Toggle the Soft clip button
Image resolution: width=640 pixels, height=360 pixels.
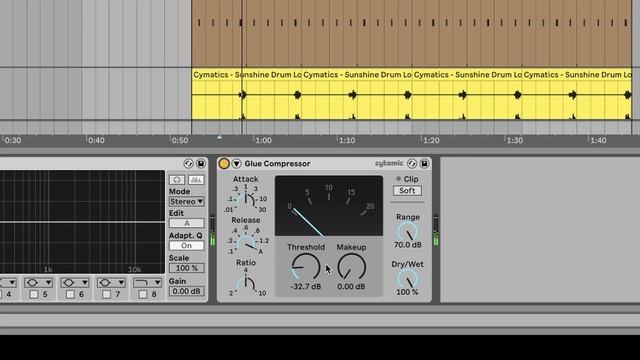(x=407, y=191)
